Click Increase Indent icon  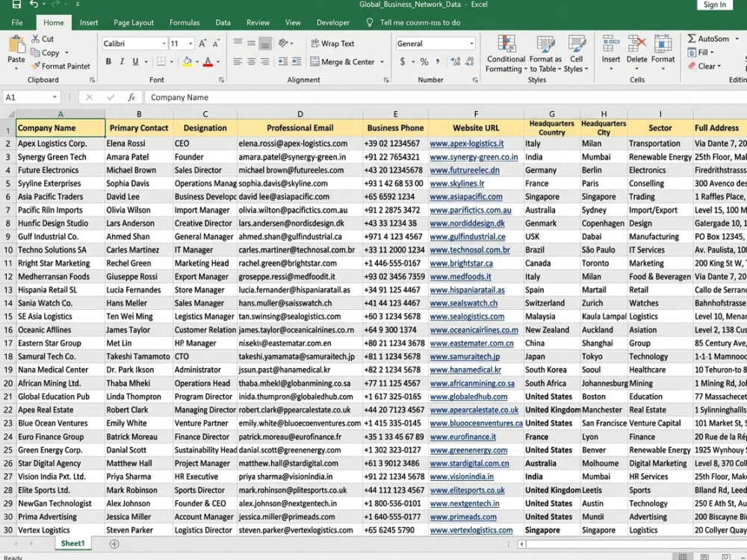tap(297, 61)
